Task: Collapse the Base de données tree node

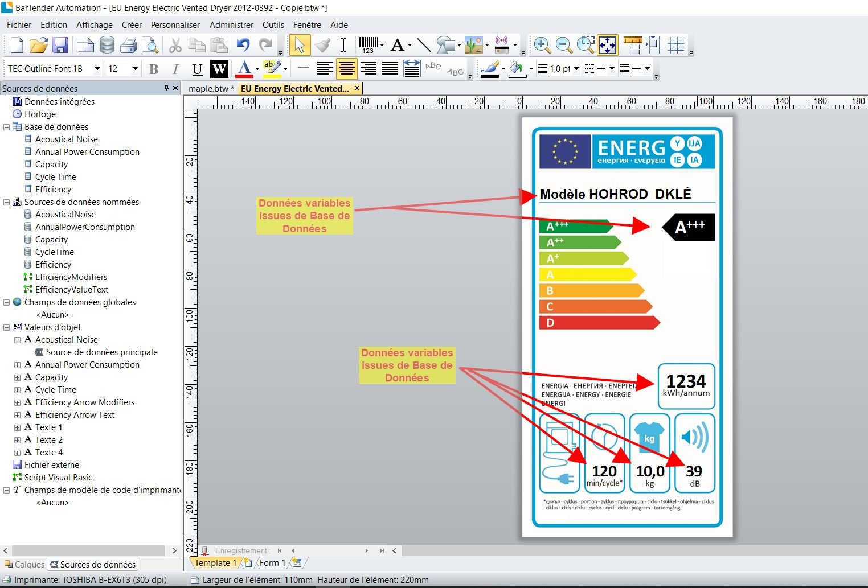Action: (7, 127)
